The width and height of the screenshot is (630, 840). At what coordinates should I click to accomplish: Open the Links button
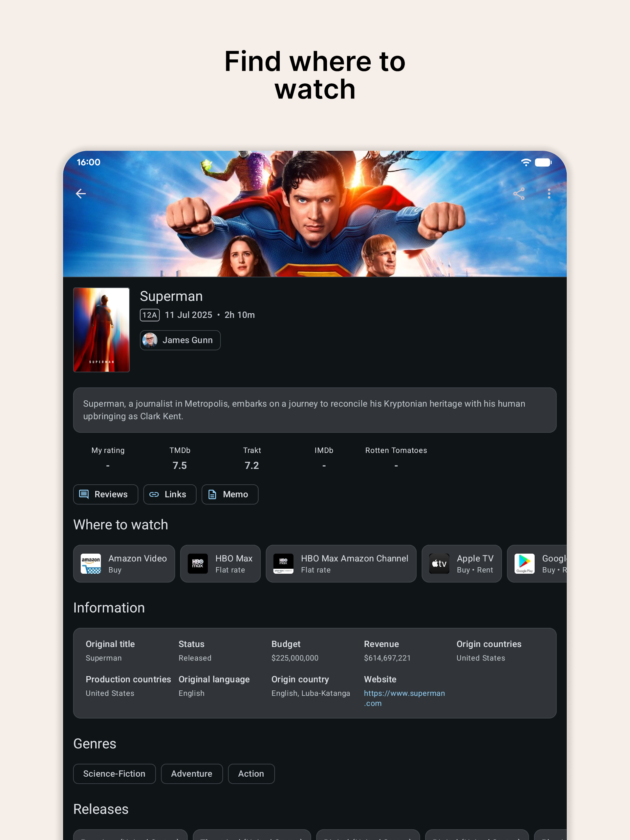coord(169,494)
